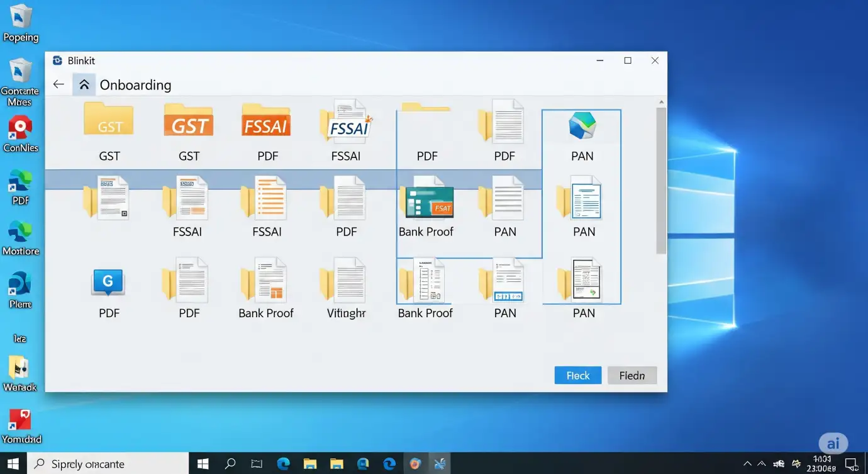Go back with the left arrow
Viewport: 868px width, 474px height.
click(58, 84)
